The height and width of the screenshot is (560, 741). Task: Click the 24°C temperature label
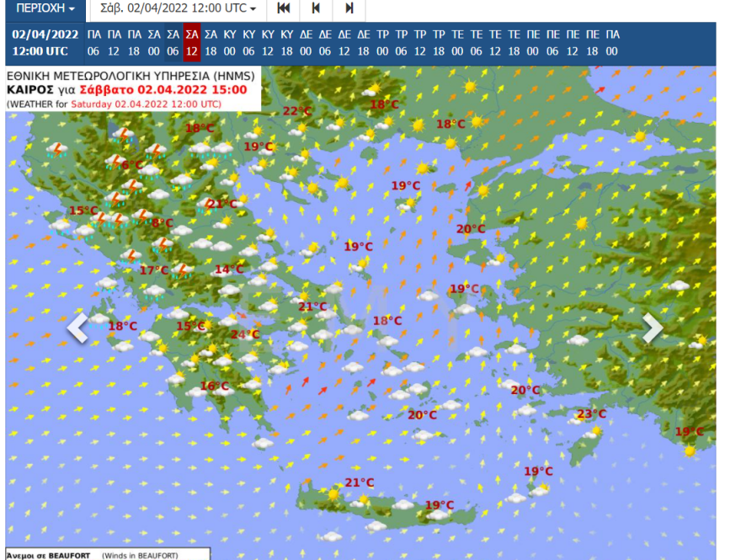point(245,334)
